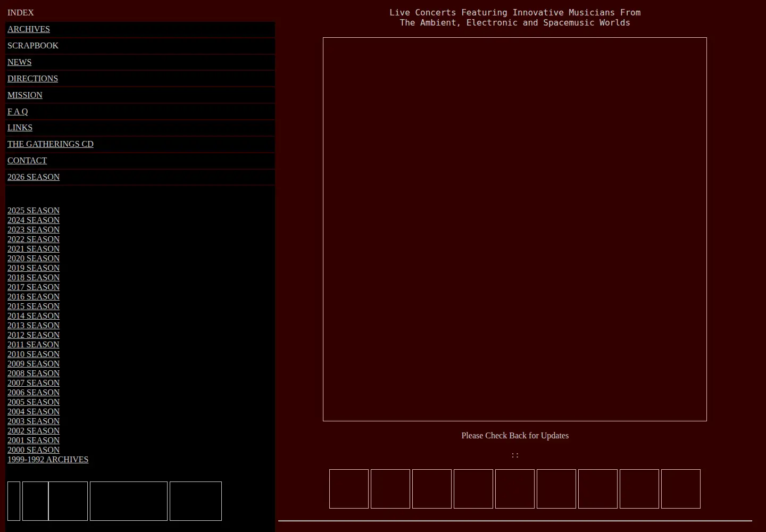The image size is (766, 532).
Task: Open the 2007 SEASON archive
Action: pyautogui.click(x=34, y=383)
